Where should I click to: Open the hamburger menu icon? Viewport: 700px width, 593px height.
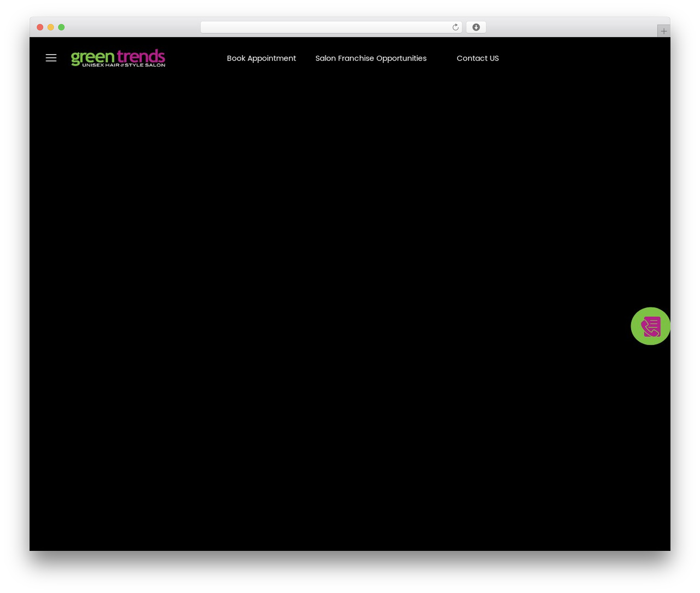coord(51,58)
